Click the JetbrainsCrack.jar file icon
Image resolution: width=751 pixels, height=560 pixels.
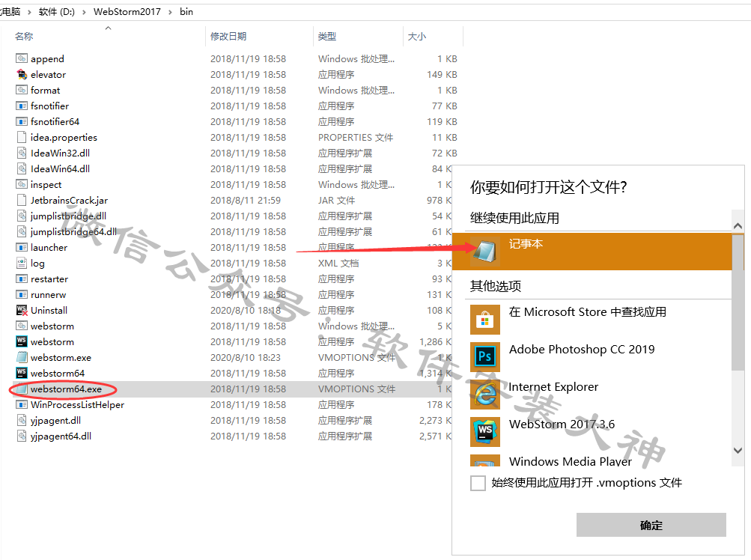22,201
